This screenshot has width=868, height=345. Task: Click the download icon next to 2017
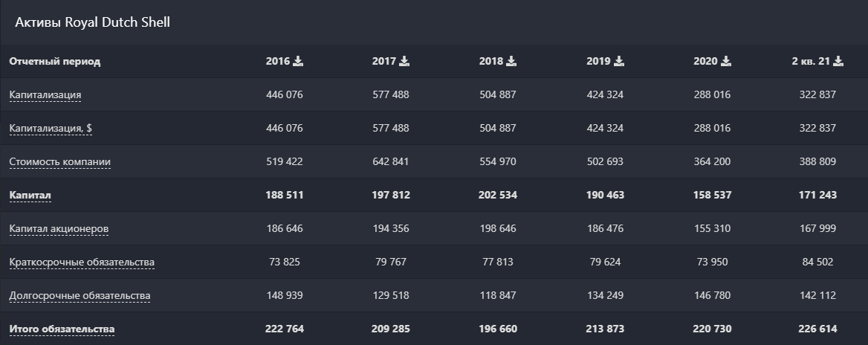pos(404,61)
